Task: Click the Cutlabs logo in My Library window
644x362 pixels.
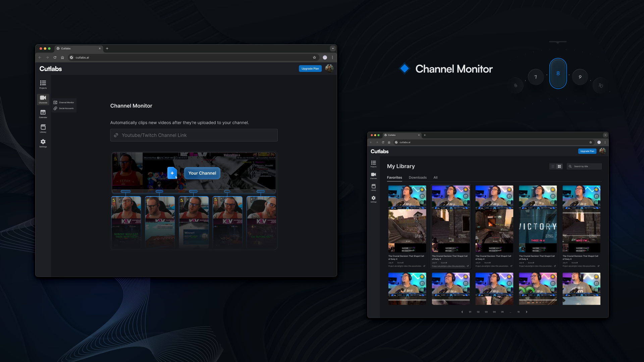Action: click(x=380, y=152)
